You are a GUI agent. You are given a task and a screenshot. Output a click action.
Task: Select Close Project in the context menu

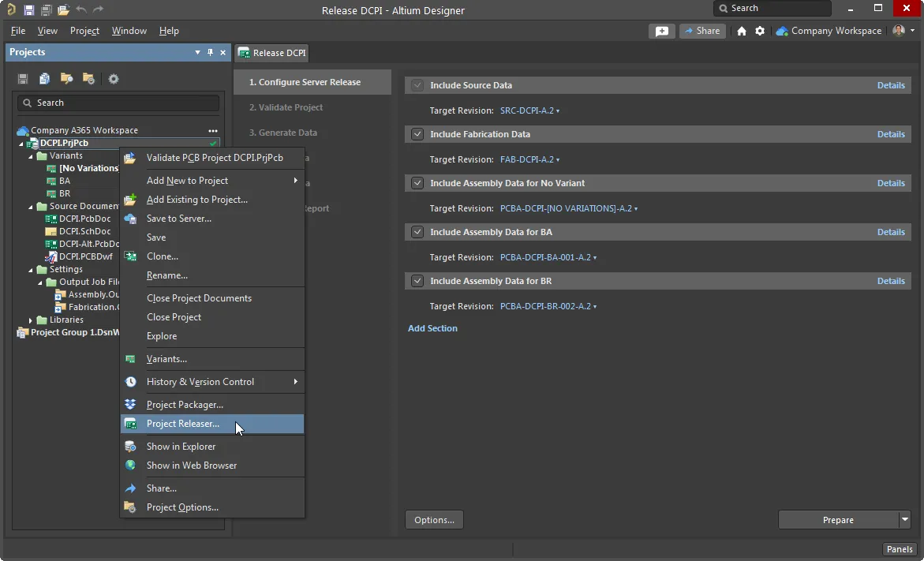tap(212, 317)
